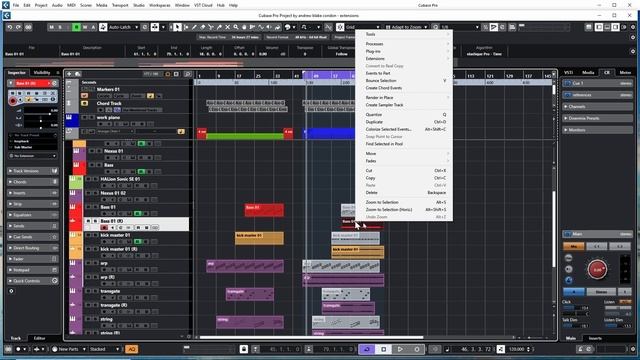This screenshot has width=640, height=360.
Task: Mute the Nexus 01 track
Action: [x=91, y=151]
